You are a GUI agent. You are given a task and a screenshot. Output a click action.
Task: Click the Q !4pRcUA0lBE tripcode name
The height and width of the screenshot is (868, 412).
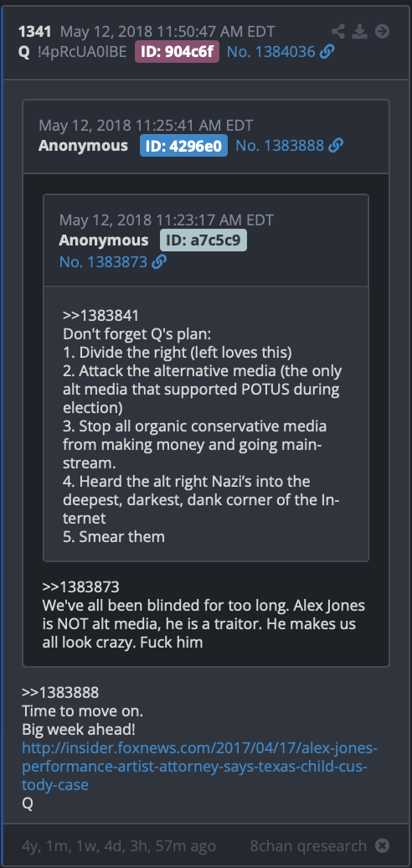(73, 52)
